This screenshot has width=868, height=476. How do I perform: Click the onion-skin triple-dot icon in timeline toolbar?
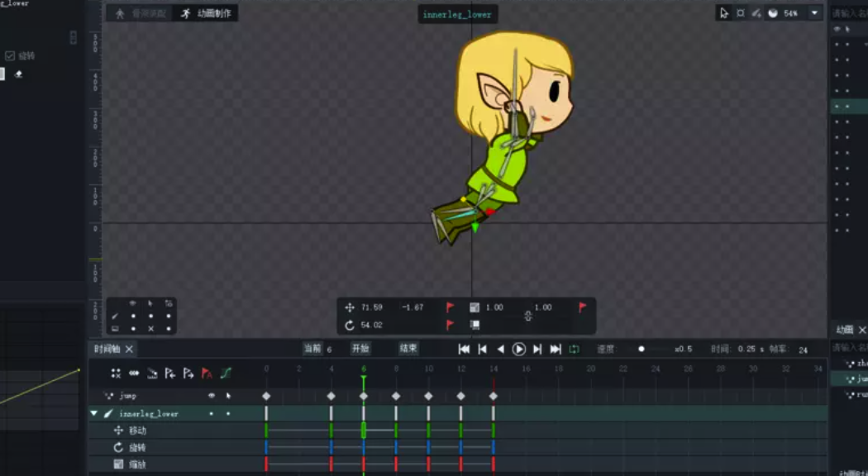coord(134,374)
